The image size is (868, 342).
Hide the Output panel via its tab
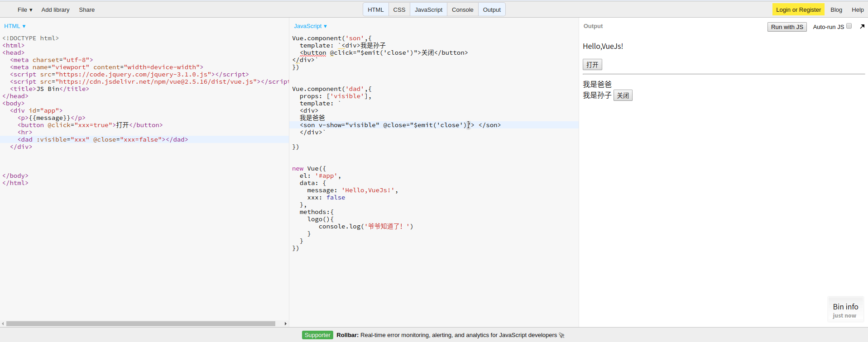point(492,9)
